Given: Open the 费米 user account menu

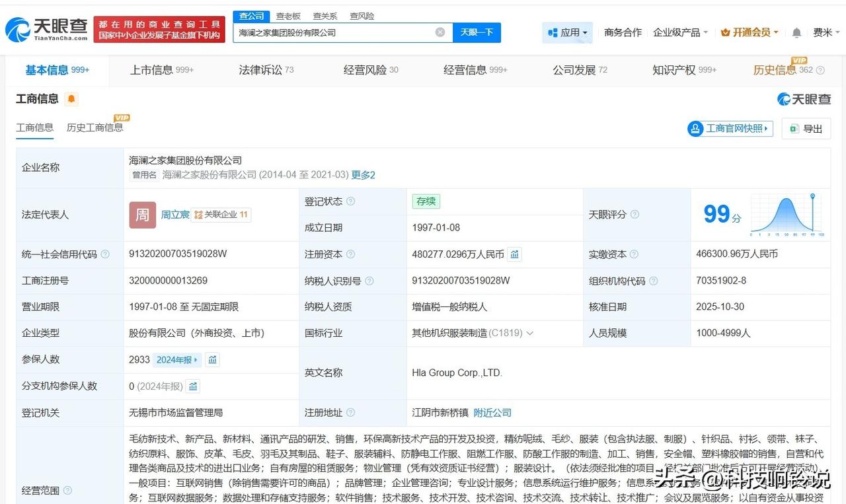Looking at the screenshot, I should pyautogui.click(x=827, y=32).
